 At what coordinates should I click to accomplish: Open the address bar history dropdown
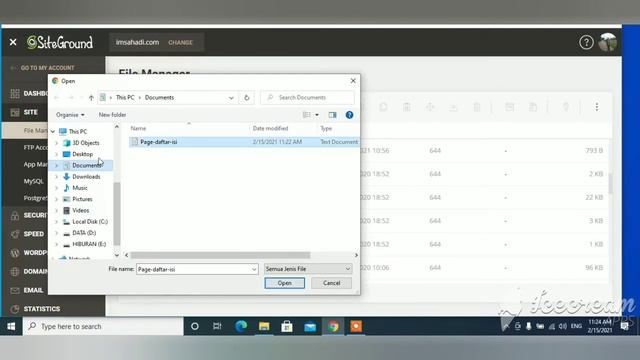pyautogui.click(x=231, y=98)
